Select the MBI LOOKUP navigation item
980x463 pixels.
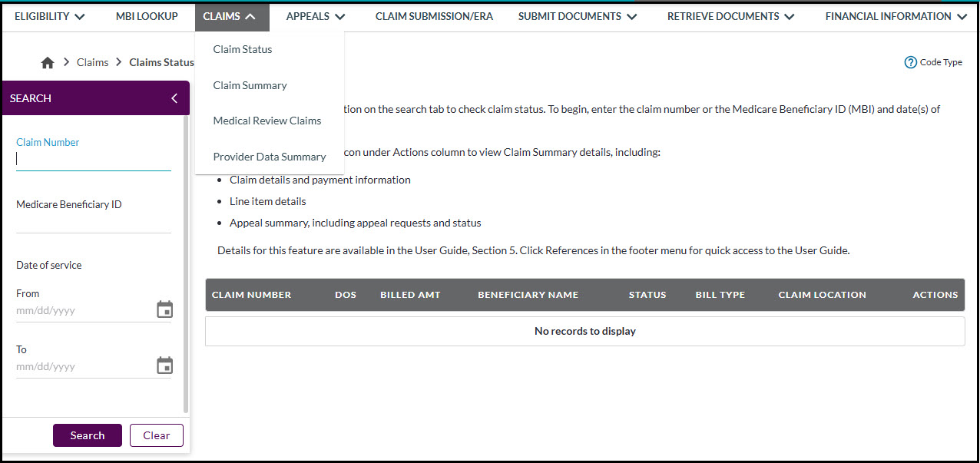tap(146, 16)
